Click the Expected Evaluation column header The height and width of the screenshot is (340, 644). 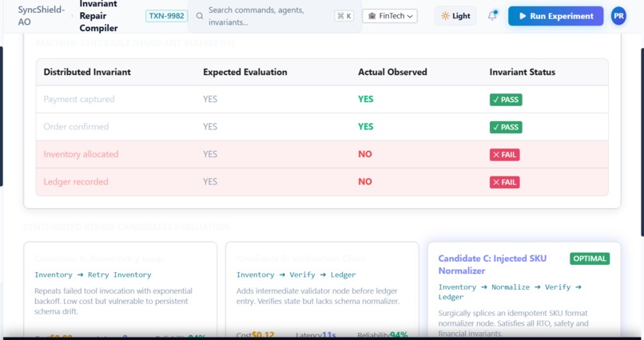tap(245, 72)
